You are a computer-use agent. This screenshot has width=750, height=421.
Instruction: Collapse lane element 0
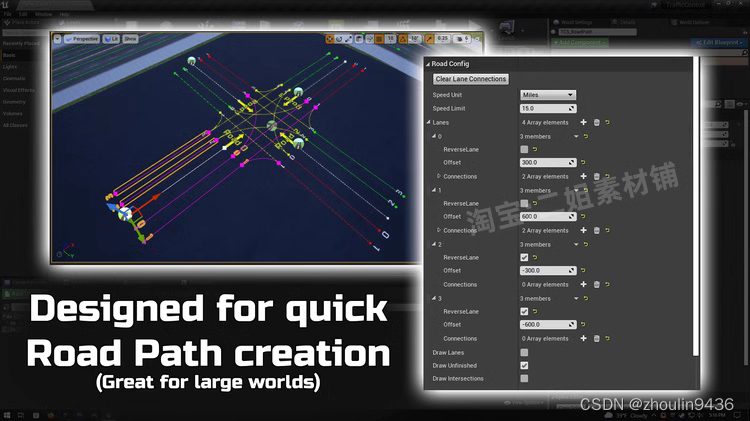coord(434,136)
